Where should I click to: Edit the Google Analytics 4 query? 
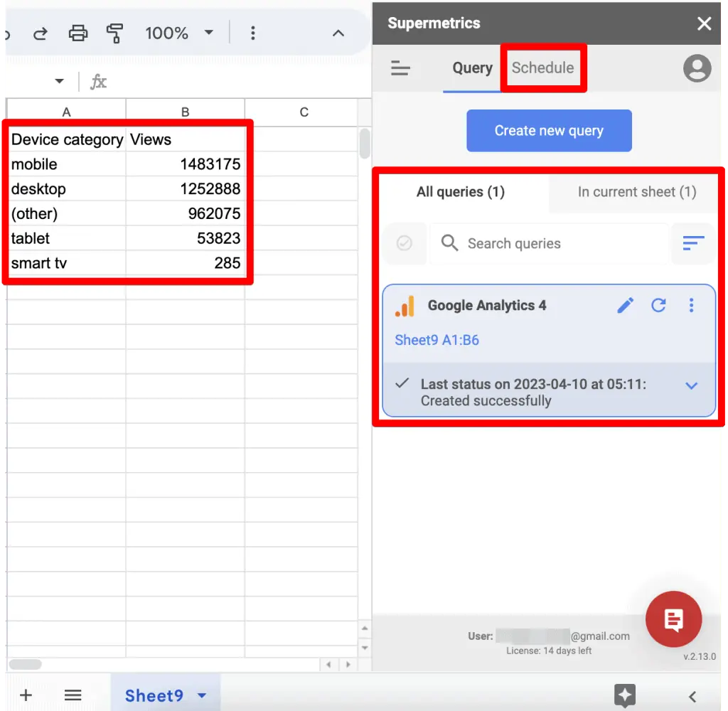[x=625, y=305]
